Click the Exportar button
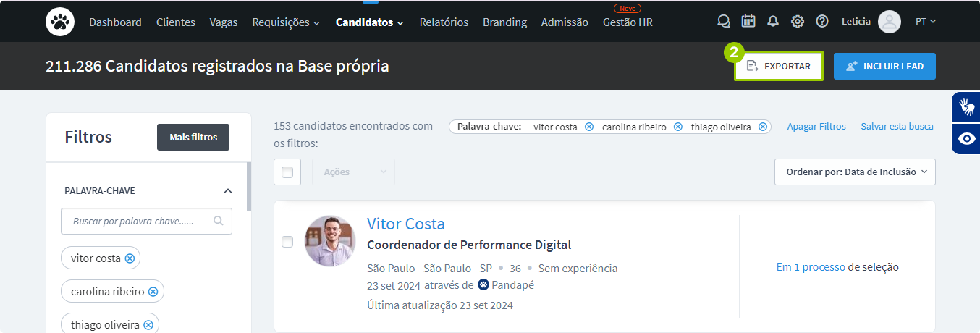Screen dimensions: 980x333 (779, 66)
